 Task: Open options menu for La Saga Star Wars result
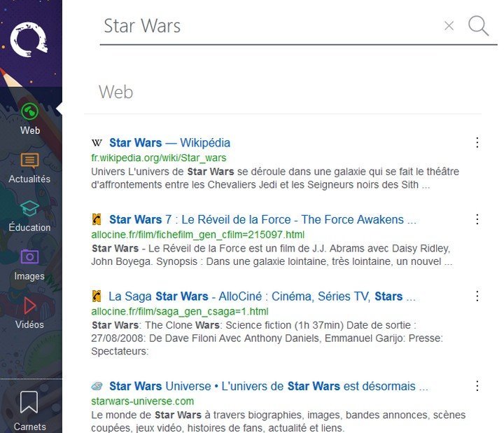pos(477,296)
